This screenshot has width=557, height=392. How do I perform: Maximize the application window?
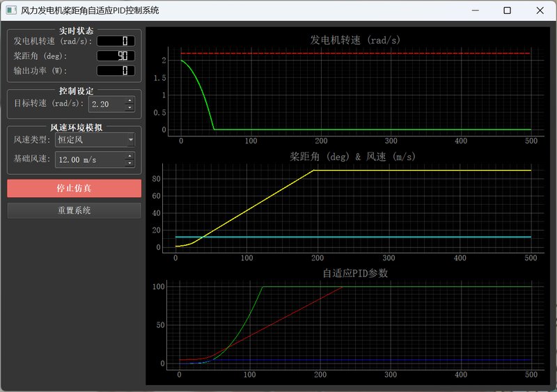tap(507, 10)
